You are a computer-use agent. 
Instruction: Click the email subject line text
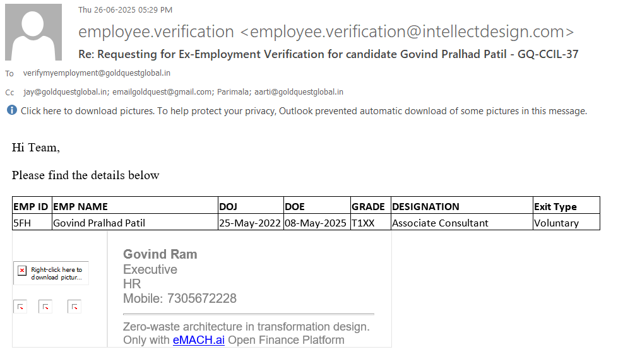pos(328,54)
